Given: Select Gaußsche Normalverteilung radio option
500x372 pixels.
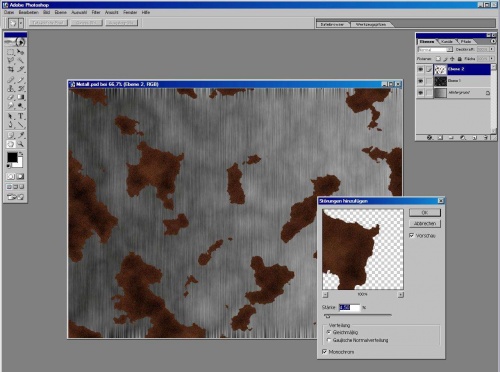Looking at the screenshot, I should click(329, 340).
